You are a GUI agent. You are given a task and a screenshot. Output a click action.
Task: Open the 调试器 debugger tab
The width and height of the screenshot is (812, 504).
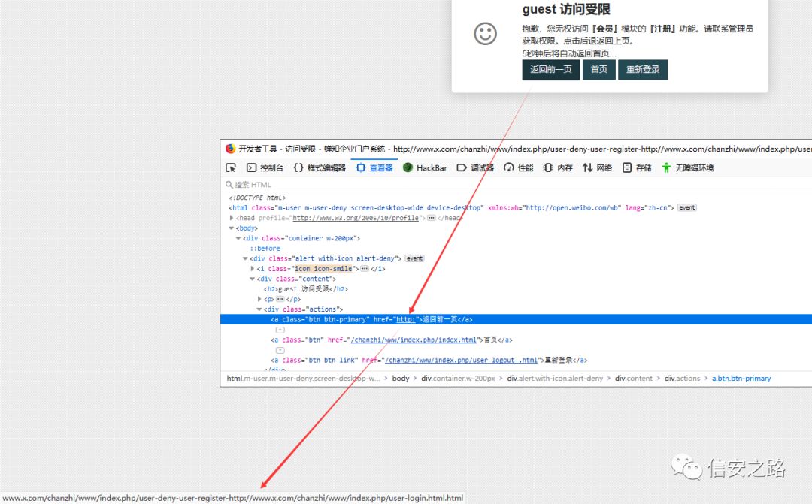(x=475, y=167)
